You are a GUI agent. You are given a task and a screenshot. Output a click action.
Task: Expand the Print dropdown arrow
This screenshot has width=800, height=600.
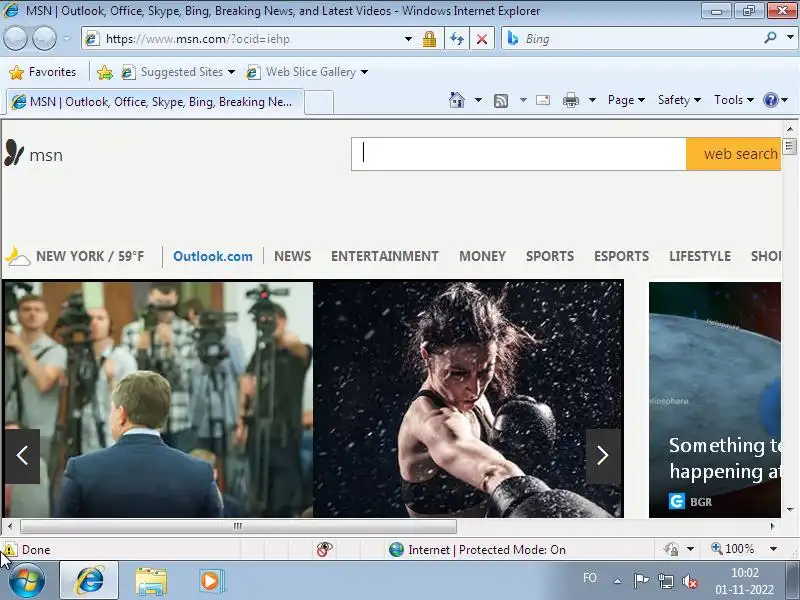click(592, 100)
